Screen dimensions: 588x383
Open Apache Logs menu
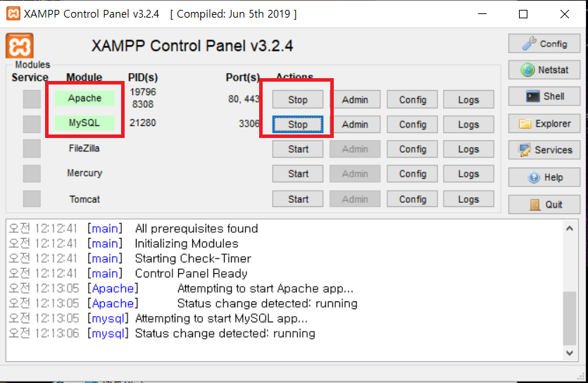pyautogui.click(x=468, y=100)
